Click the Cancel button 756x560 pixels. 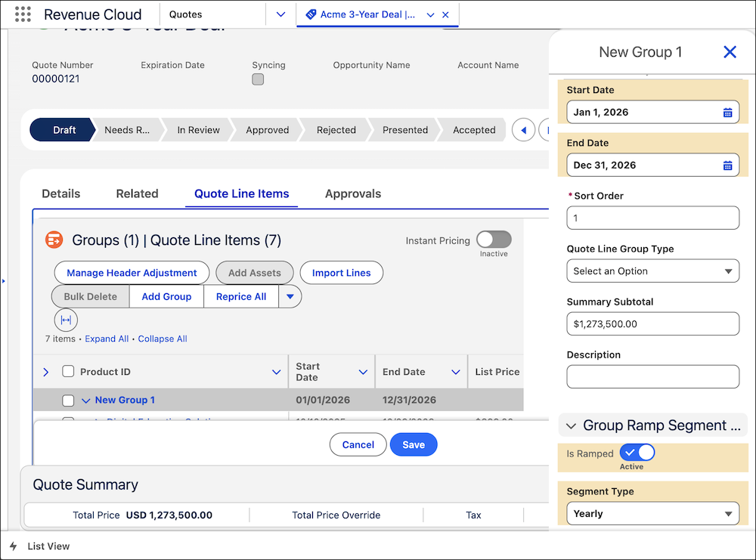[x=358, y=445]
